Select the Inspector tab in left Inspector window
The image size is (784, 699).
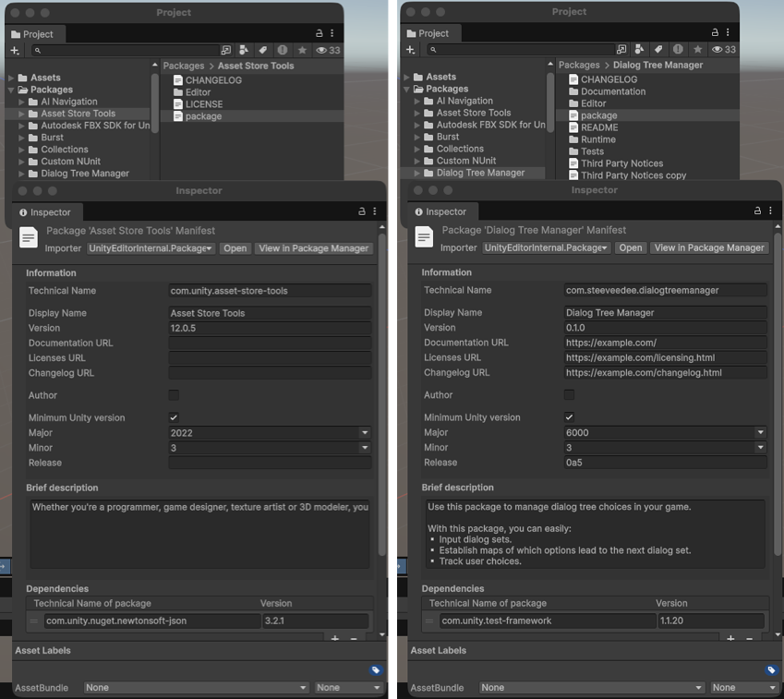coord(45,212)
